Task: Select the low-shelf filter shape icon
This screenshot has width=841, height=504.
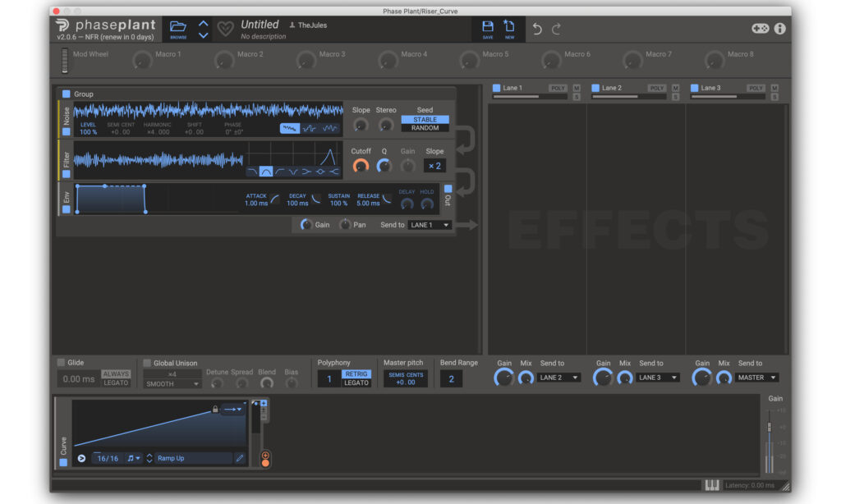Action: 306,172
